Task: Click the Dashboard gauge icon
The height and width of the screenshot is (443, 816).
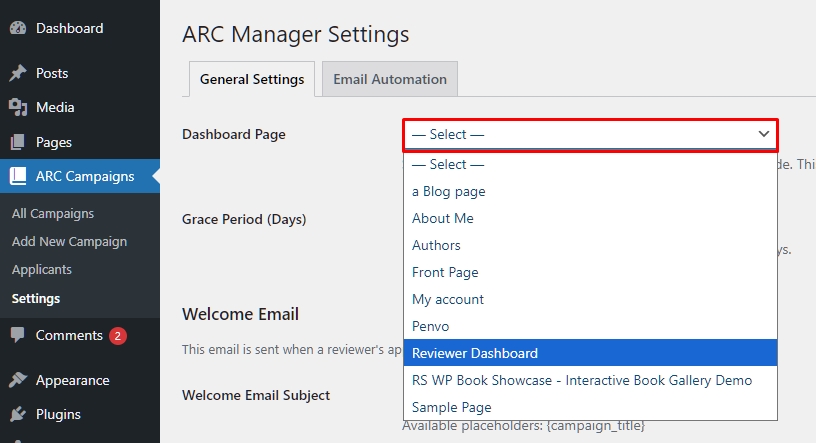Action: coord(18,28)
